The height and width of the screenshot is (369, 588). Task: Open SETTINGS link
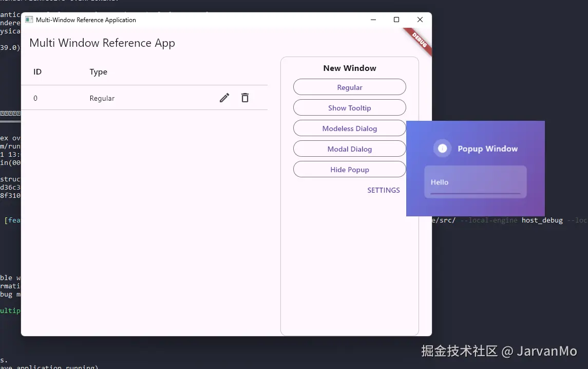pos(384,190)
